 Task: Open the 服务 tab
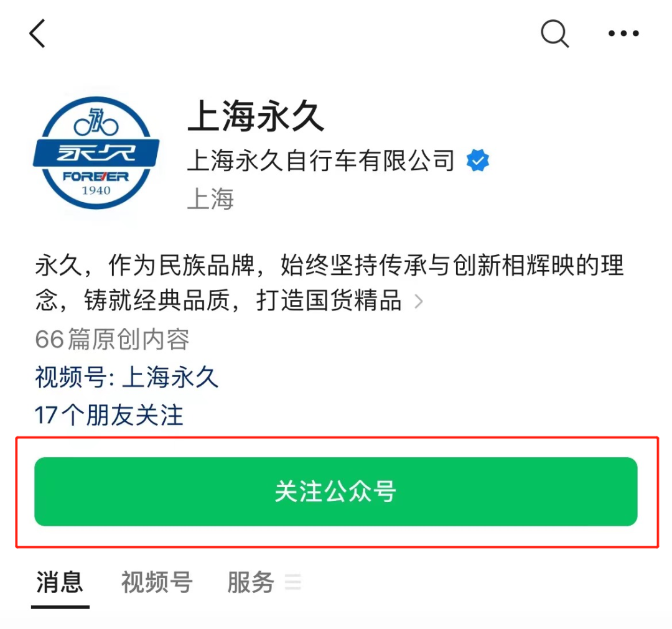pyautogui.click(x=251, y=582)
